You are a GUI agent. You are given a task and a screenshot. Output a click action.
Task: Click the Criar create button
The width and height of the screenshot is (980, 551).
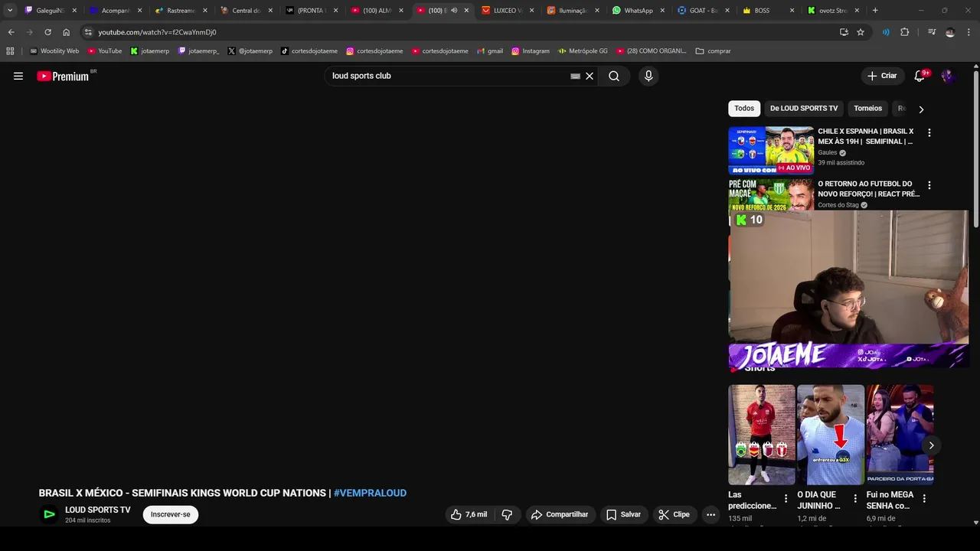(882, 76)
